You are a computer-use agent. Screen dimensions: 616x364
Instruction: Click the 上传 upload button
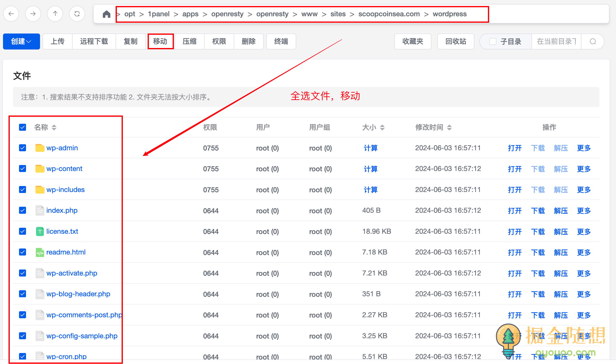point(58,41)
